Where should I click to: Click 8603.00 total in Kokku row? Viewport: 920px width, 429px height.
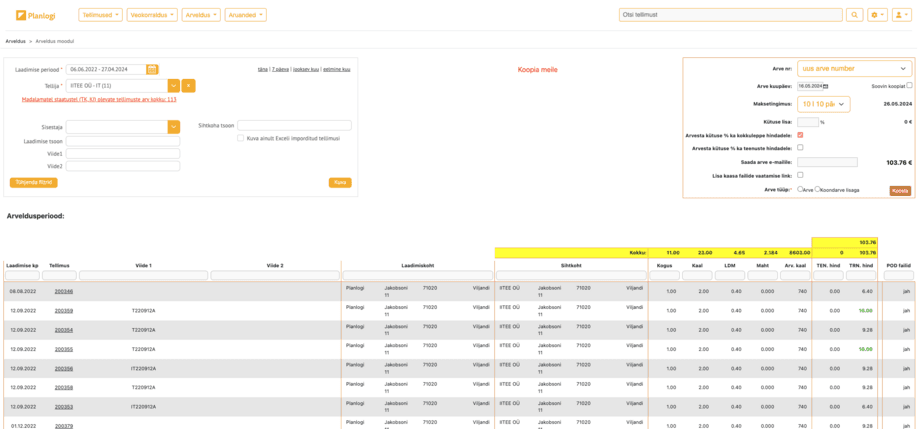tap(800, 252)
